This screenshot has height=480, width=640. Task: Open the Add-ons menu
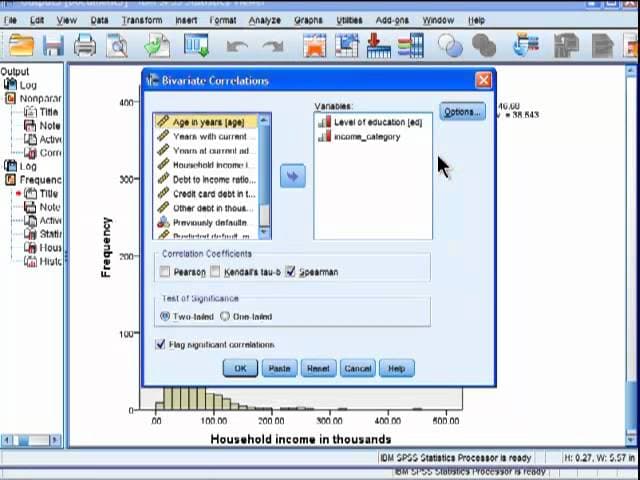392,20
